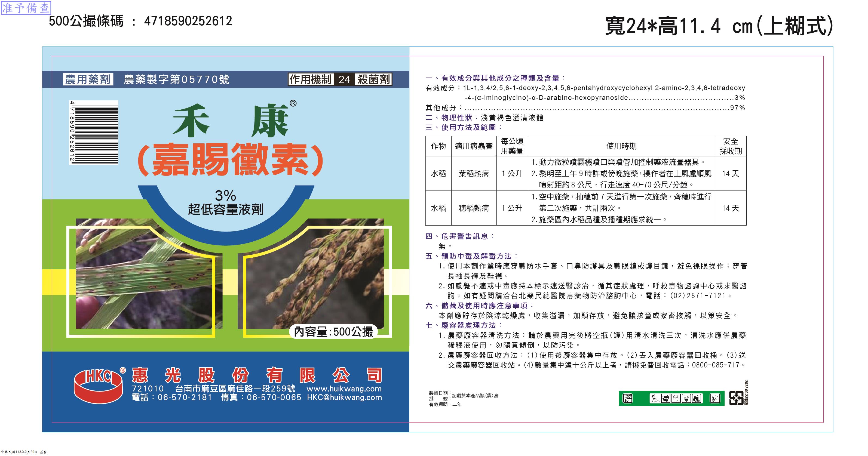The width and height of the screenshot is (868, 456).
Task: Click the vertical barcode on the label
Action: pyautogui.click(x=94, y=132)
